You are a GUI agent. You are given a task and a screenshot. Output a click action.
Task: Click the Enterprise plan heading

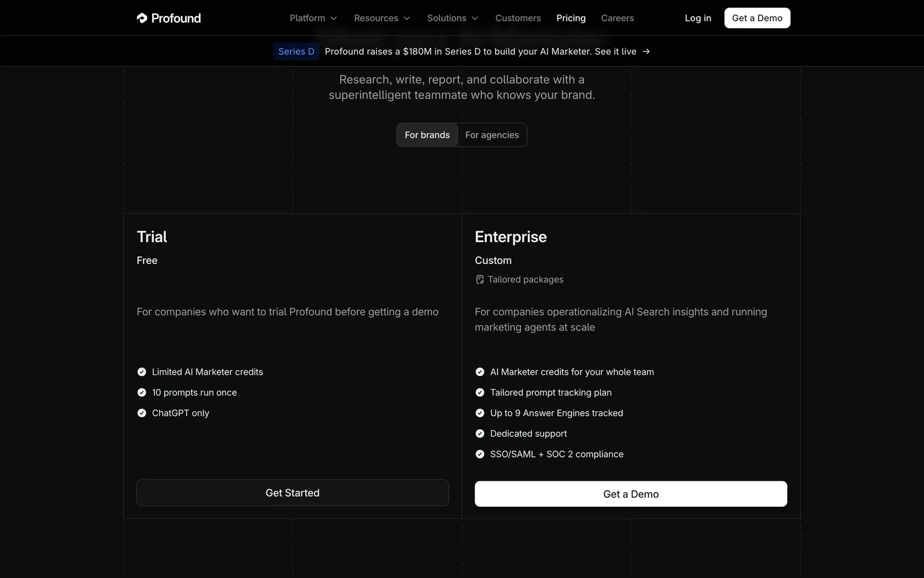511,237
